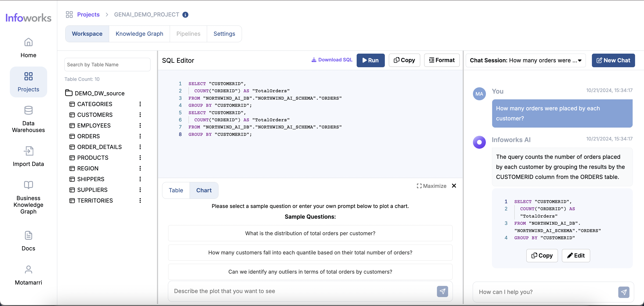Screen dimensions: 644x306
Task: Click the breadcrumb Projects grid icon
Action: (x=69, y=15)
